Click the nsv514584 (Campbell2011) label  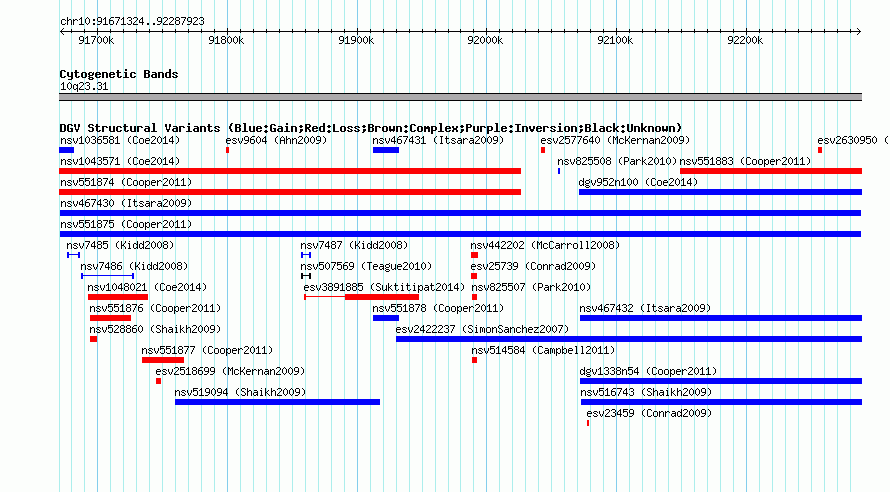[543, 350]
